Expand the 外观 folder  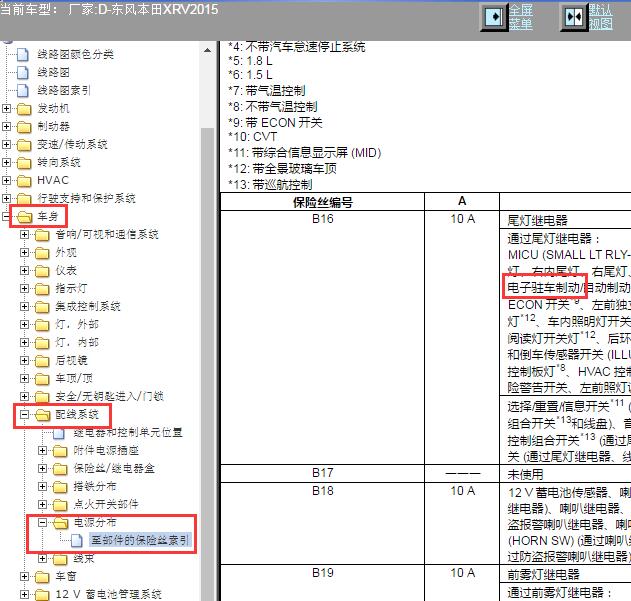point(25,252)
